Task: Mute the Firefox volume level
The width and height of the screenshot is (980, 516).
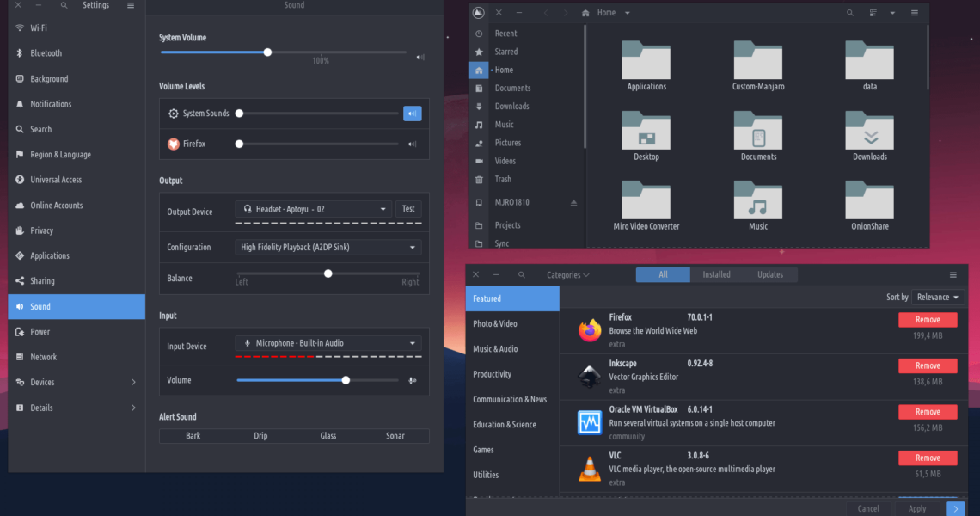Action: (413, 144)
